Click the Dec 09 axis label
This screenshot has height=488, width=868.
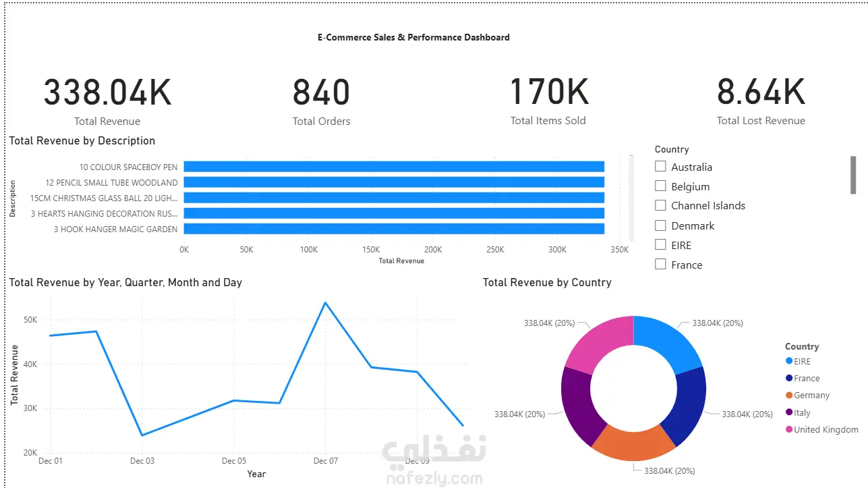pos(417,461)
